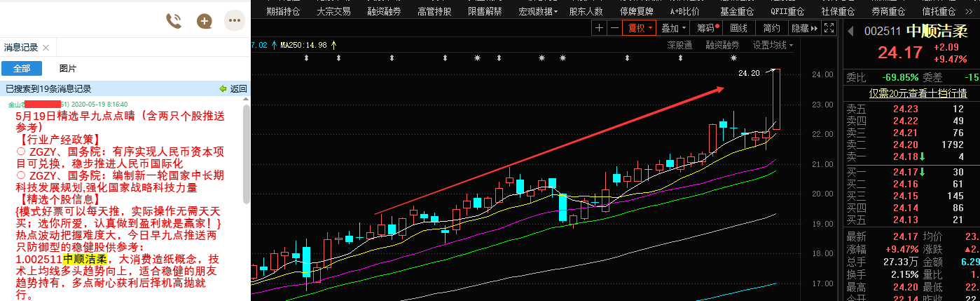The height and width of the screenshot is (301, 980).
Task: Click the 深股通 tag
Action: point(679,46)
